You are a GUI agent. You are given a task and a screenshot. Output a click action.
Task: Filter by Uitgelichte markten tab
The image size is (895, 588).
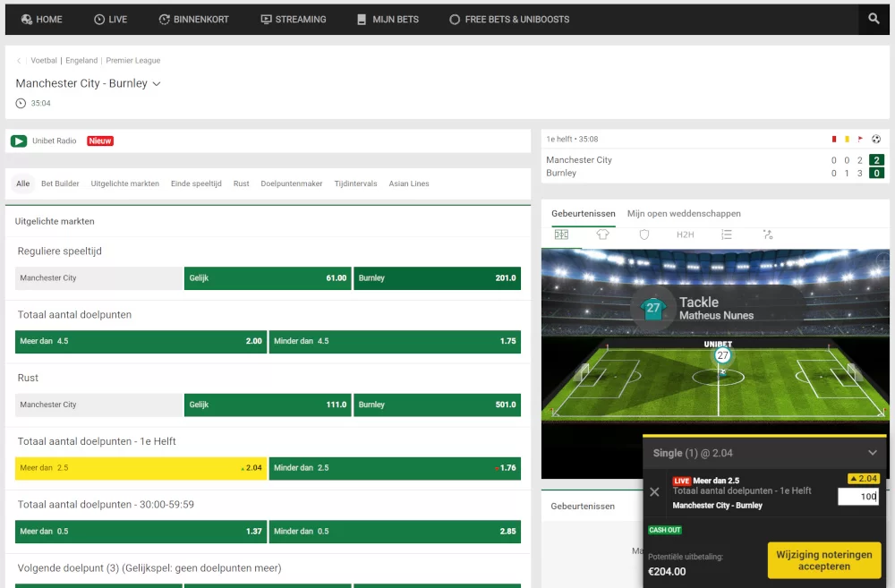click(x=125, y=183)
